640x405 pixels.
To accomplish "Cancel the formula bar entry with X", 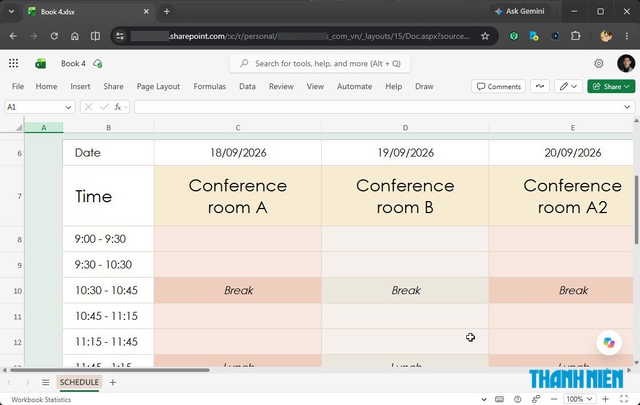I will click(88, 107).
